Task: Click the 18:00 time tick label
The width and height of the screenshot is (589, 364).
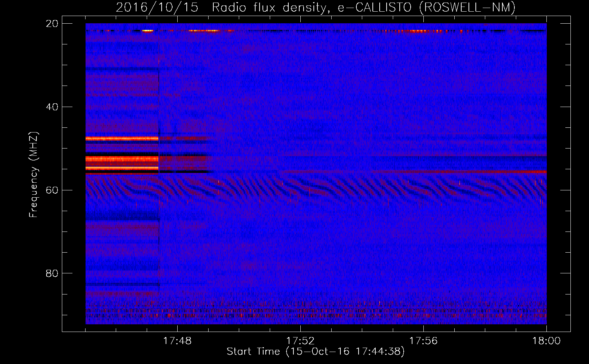Action: (546, 341)
